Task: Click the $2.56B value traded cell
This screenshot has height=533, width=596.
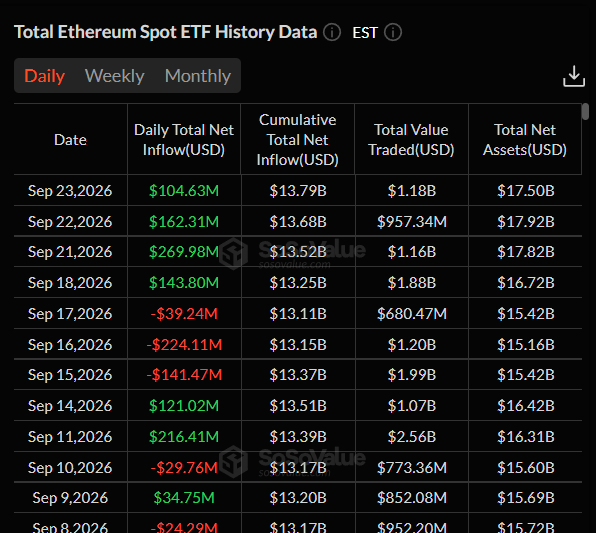Action: tap(412, 437)
